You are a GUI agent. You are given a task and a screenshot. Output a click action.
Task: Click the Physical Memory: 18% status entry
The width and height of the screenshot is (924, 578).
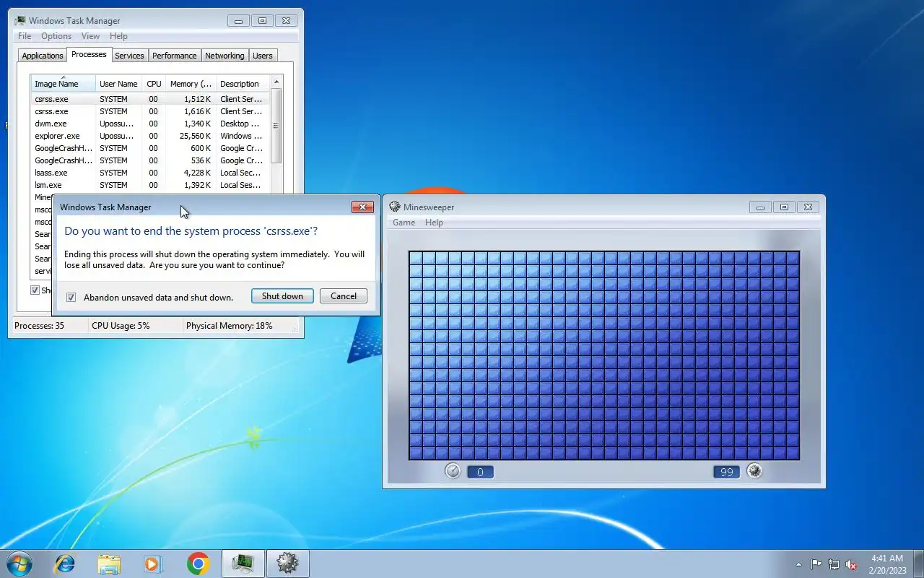pyautogui.click(x=230, y=326)
